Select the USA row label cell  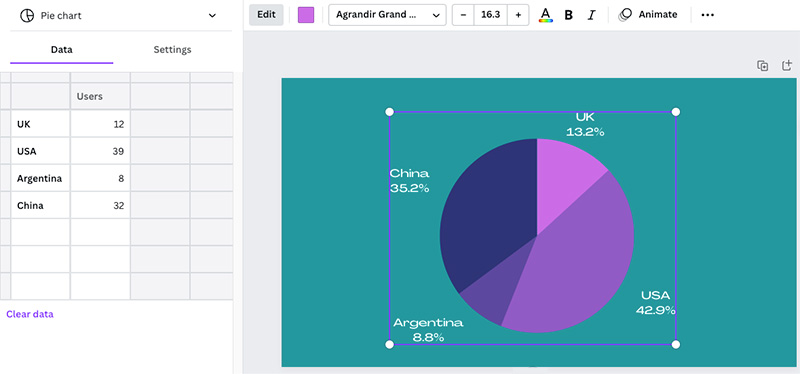(x=40, y=151)
